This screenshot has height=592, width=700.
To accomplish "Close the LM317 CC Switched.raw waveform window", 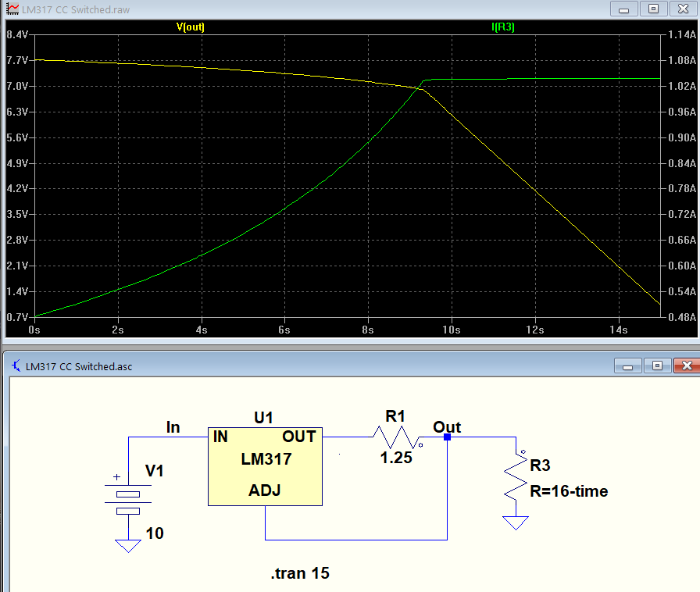I will [683, 9].
